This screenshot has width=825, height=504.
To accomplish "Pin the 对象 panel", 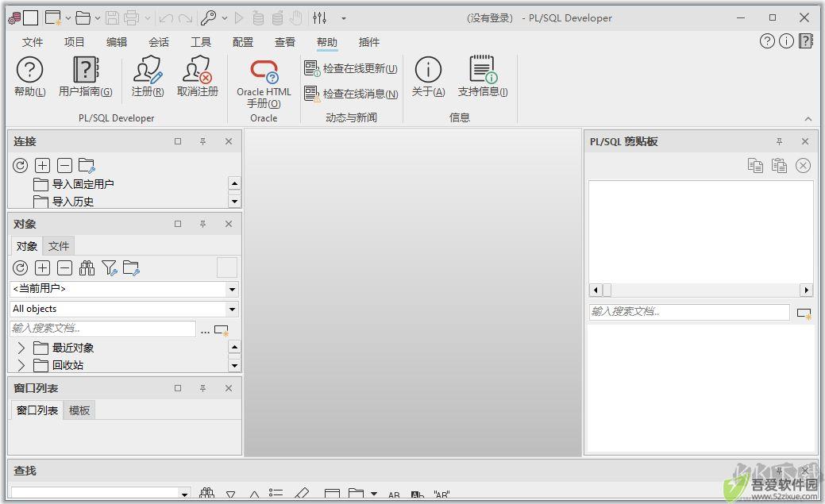I will (x=202, y=224).
